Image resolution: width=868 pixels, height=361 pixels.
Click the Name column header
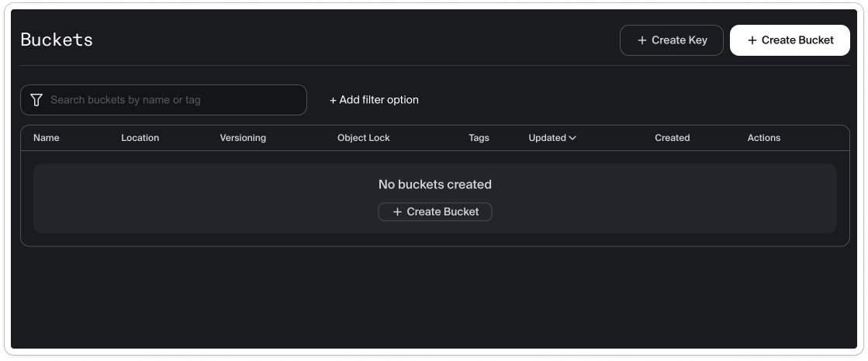tap(47, 138)
